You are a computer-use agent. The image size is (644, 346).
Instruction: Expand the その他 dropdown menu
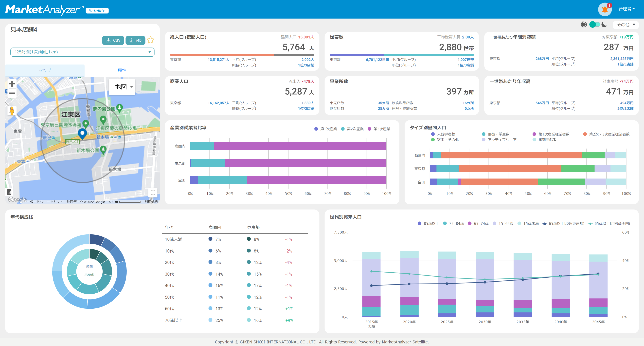click(626, 24)
